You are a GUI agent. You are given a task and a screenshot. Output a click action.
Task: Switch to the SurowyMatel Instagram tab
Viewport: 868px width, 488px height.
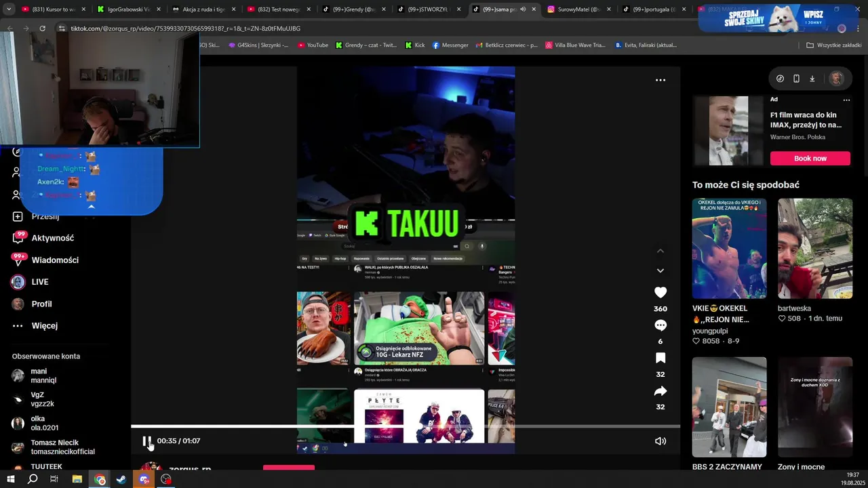[x=578, y=9]
